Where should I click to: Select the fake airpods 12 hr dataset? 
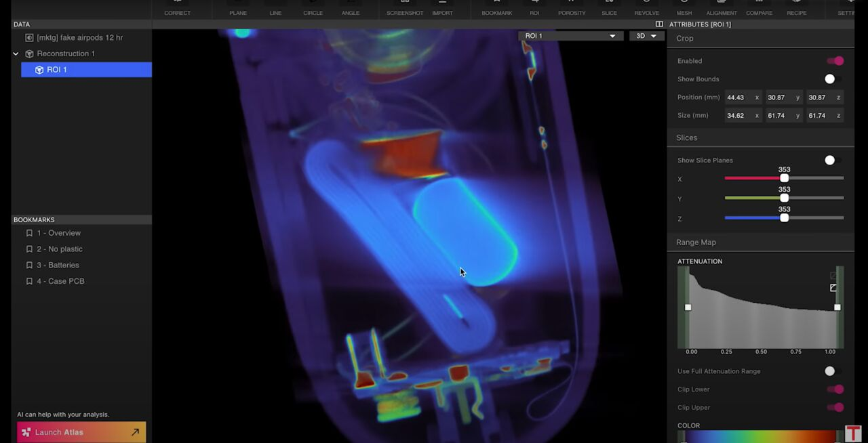click(81, 38)
